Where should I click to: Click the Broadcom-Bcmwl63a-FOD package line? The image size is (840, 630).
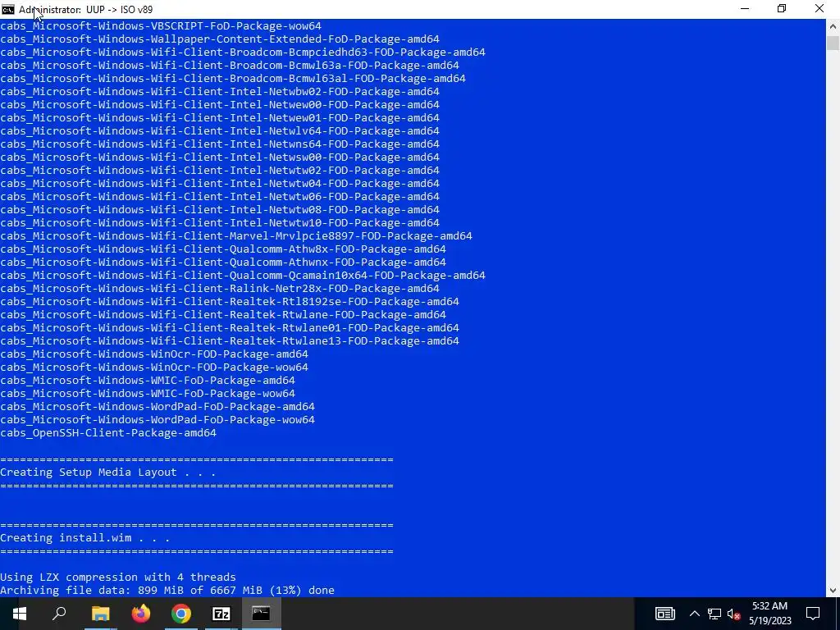pos(230,66)
